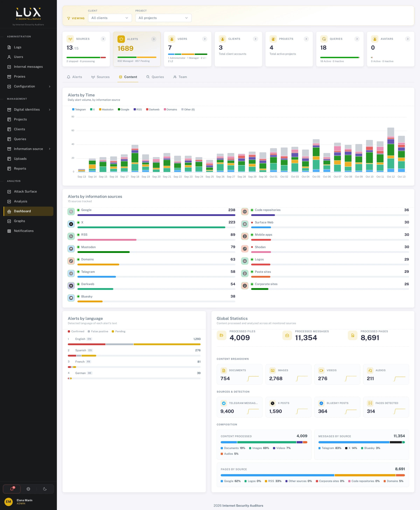Click the Telegram Messages icon
Screen dimensions: 420x510
224,403
